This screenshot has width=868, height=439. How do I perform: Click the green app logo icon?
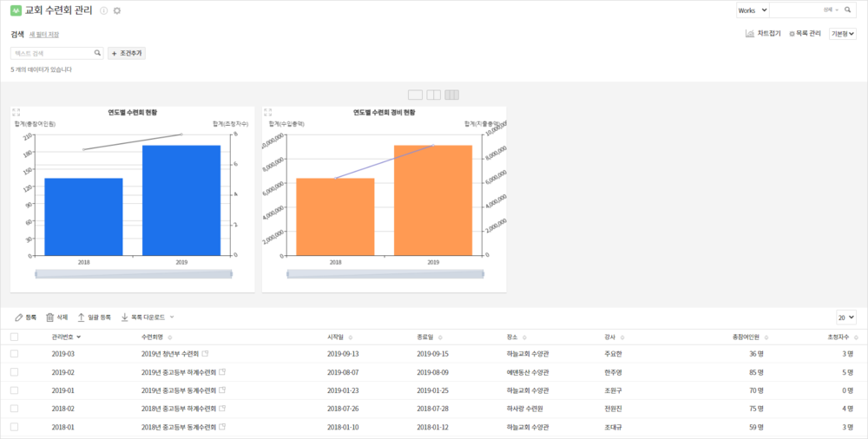pyautogui.click(x=16, y=10)
